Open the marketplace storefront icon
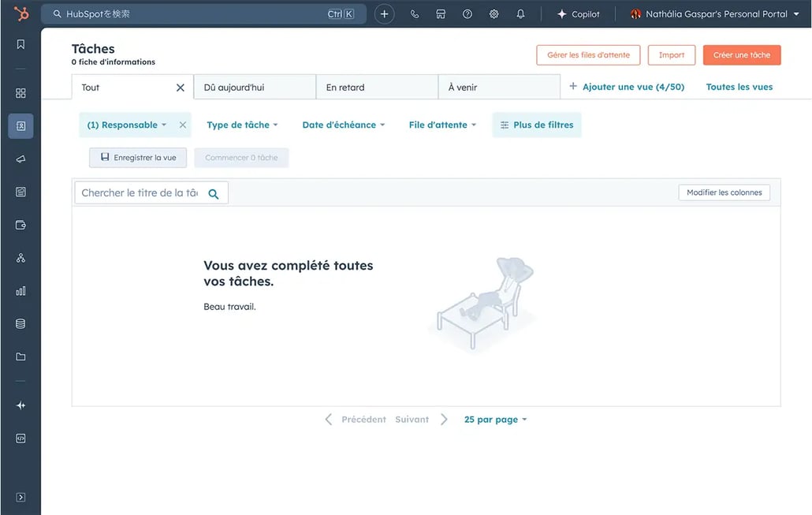Screen dimensions: 812x515 (x=441, y=14)
